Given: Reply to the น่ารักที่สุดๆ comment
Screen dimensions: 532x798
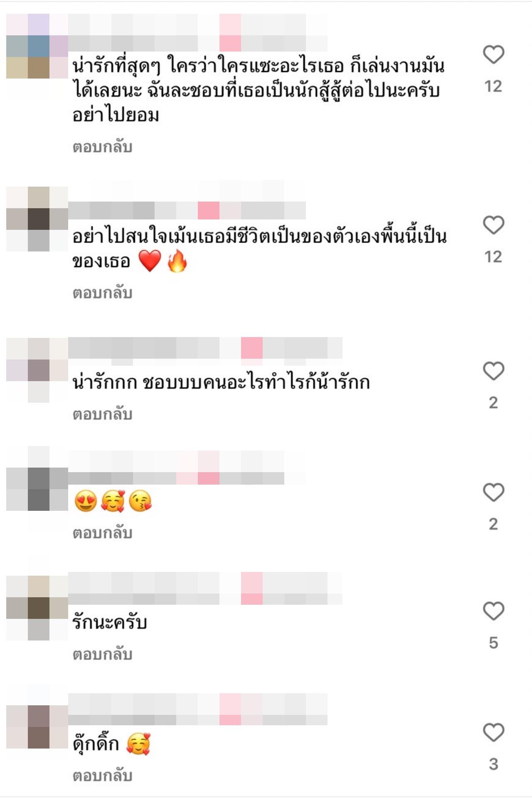Looking at the screenshot, I should [102, 147].
